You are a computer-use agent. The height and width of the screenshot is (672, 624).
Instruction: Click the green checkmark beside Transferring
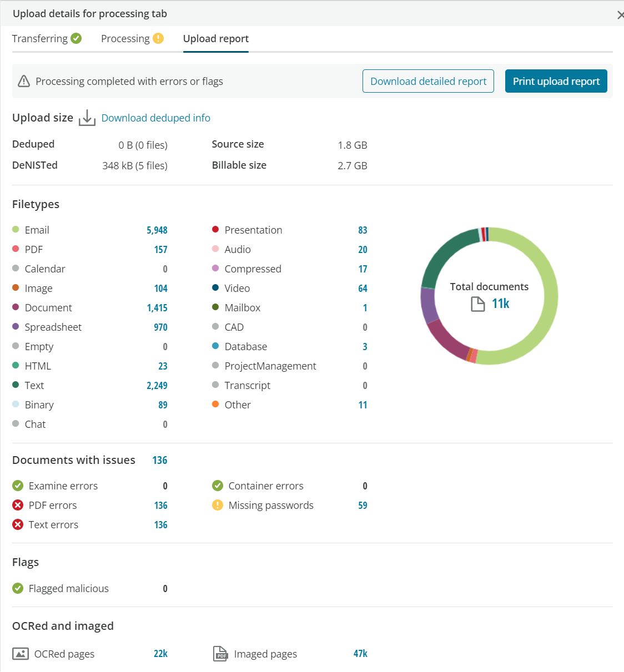click(76, 38)
